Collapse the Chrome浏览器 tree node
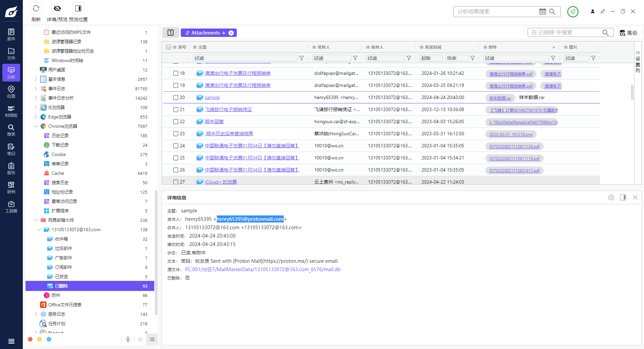 coord(36,127)
